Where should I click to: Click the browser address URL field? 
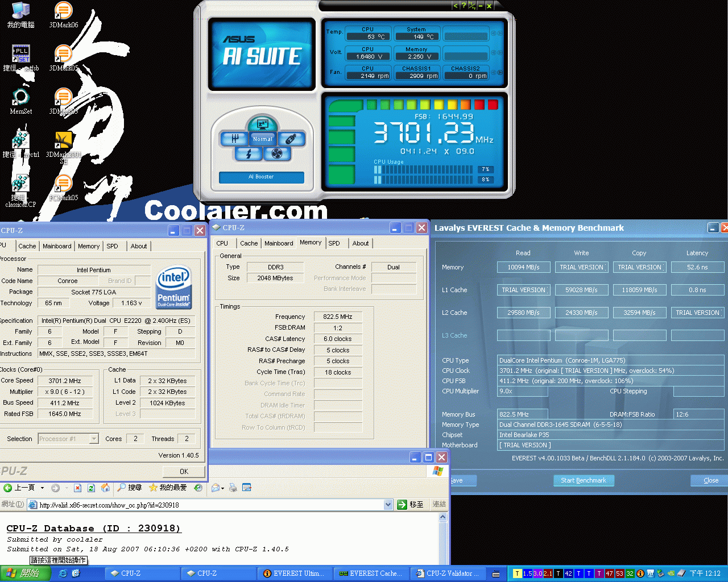(210, 505)
